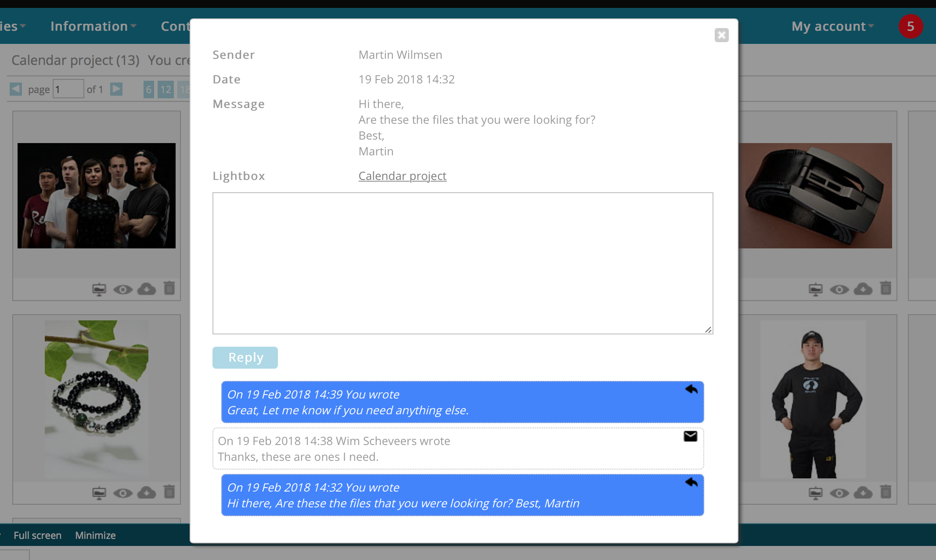Download bracelet photo via cloud icon

[147, 493]
